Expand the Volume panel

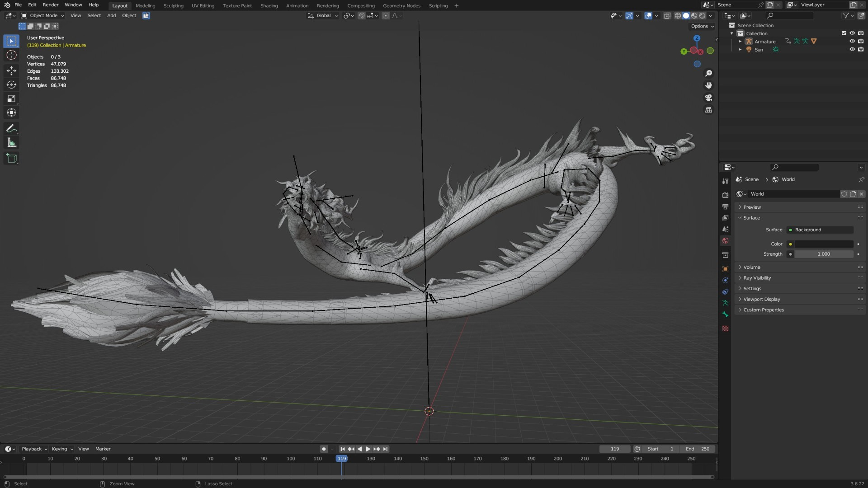click(x=799, y=267)
